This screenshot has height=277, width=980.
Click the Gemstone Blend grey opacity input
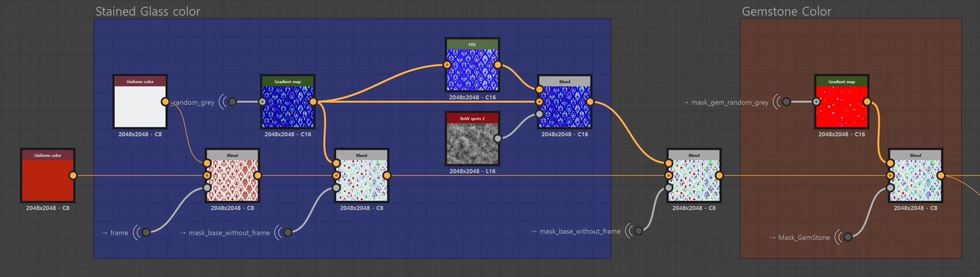click(x=890, y=188)
